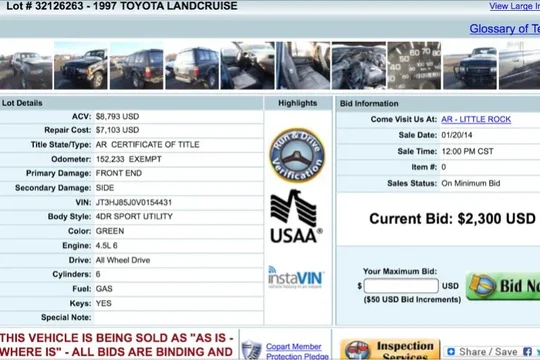
Task: Select the speedometer odometer thumbnail
Action: pos(414,65)
